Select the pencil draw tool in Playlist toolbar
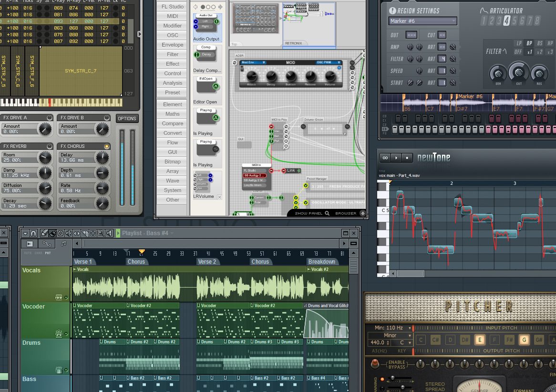Screen dimensions: 556x392 click(x=44, y=233)
